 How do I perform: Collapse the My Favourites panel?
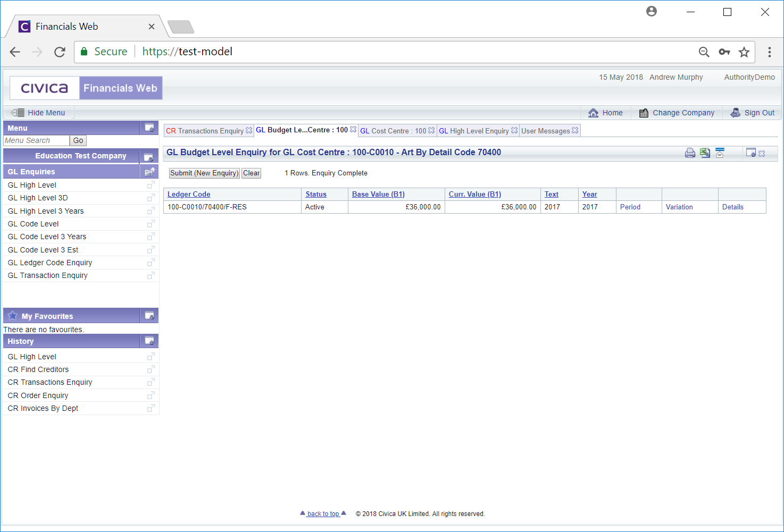[x=149, y=316]
